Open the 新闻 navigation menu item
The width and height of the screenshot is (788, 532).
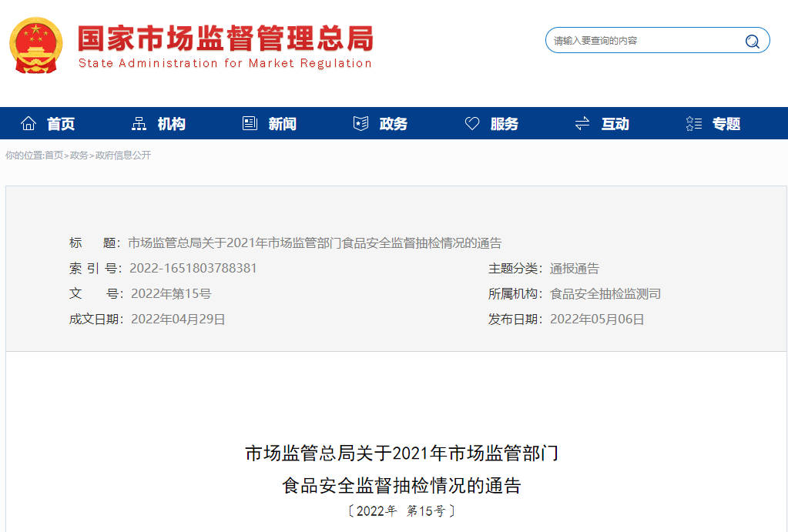point(283,124)
